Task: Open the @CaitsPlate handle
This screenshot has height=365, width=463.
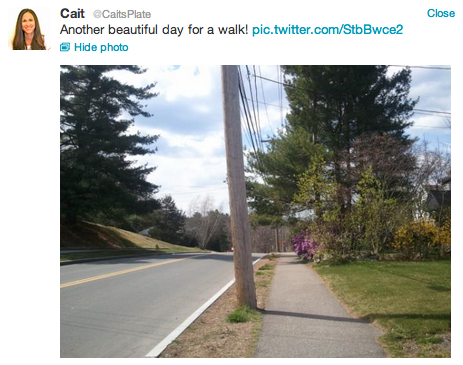Action: 122,14
